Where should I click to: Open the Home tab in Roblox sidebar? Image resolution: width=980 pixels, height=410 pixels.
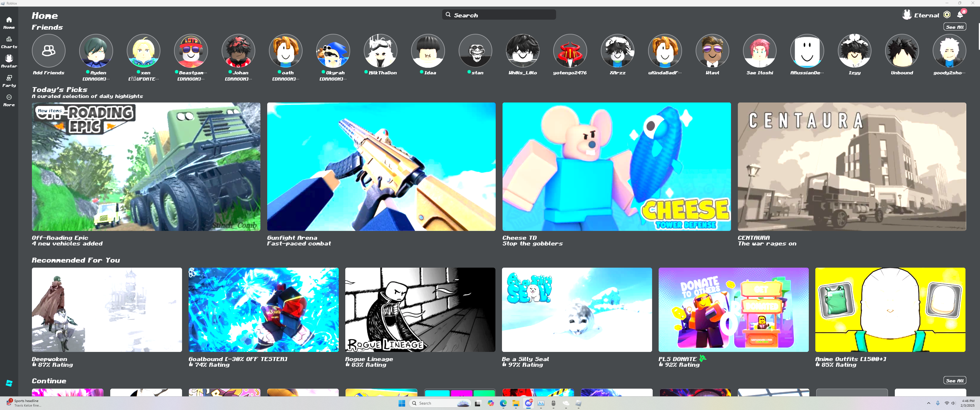point(9,23)
